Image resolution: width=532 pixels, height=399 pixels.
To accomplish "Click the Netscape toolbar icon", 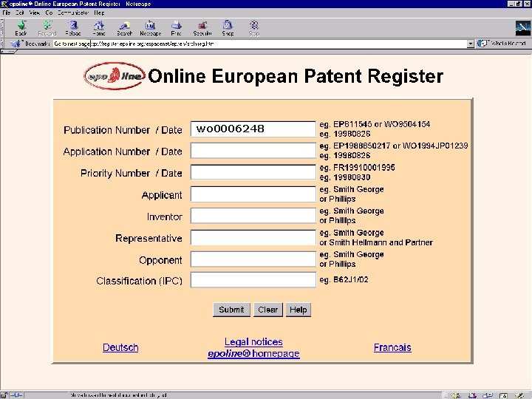I will (x=150, y=28).
